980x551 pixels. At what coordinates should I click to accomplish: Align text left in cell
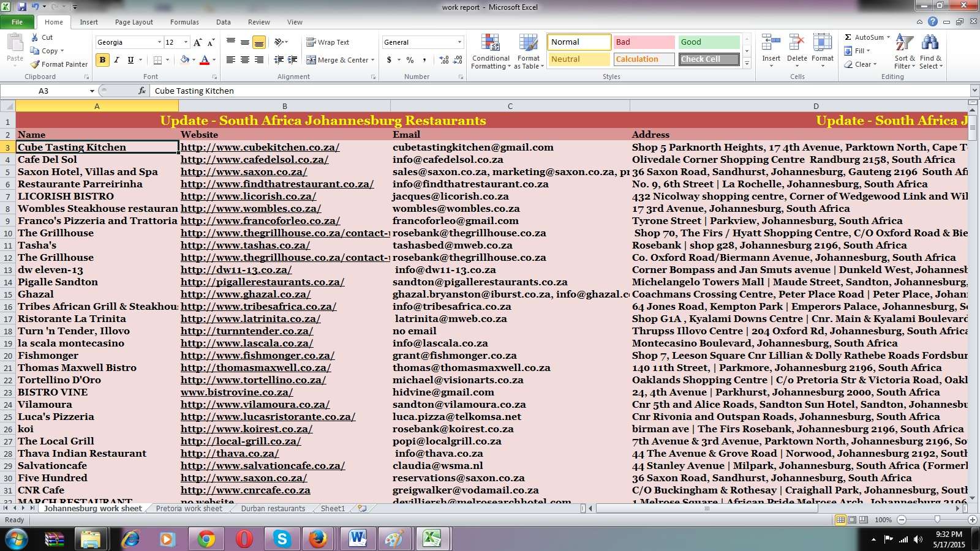[231, 60]
